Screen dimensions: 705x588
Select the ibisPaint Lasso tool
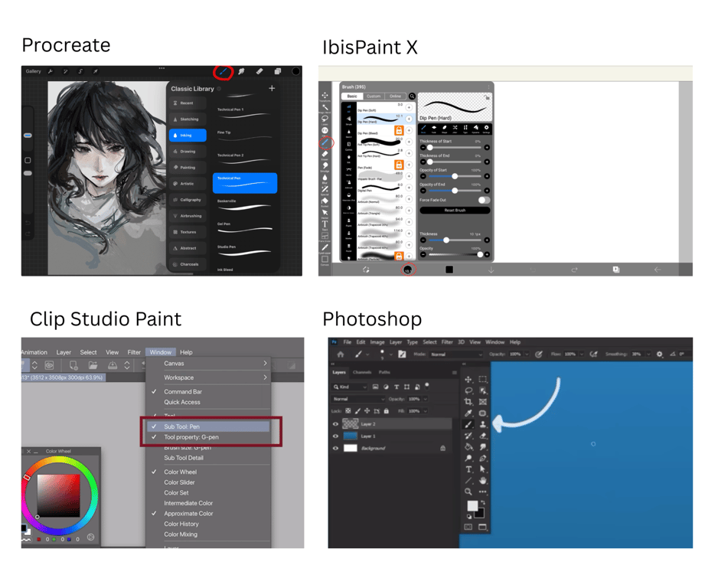pos(325,119)
